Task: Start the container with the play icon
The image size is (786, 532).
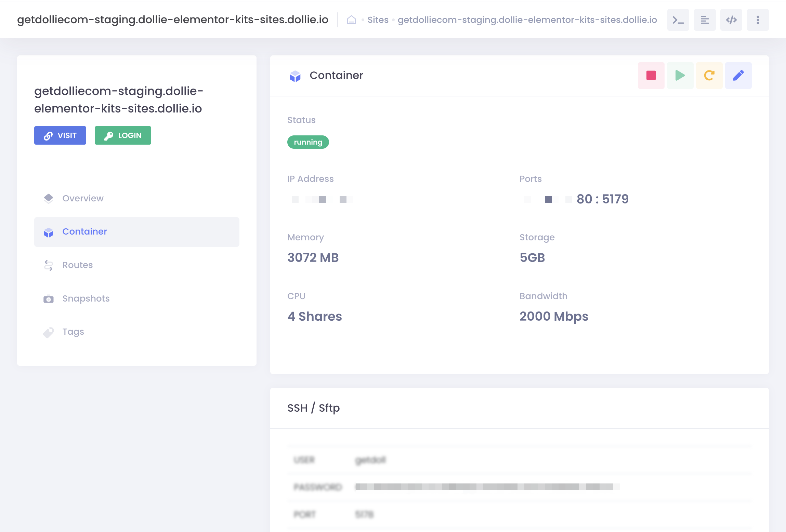Action: (x=680, y=75)
